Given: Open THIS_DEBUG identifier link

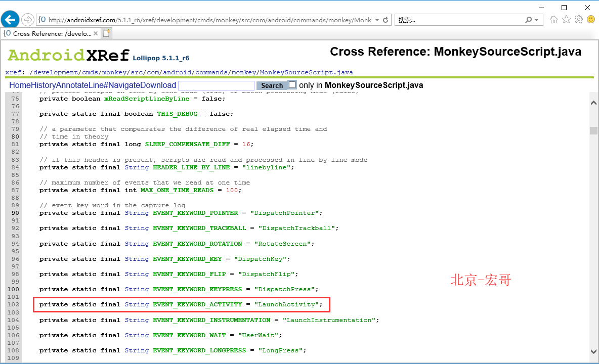Looking at the screenshot, I should (177, 114).
